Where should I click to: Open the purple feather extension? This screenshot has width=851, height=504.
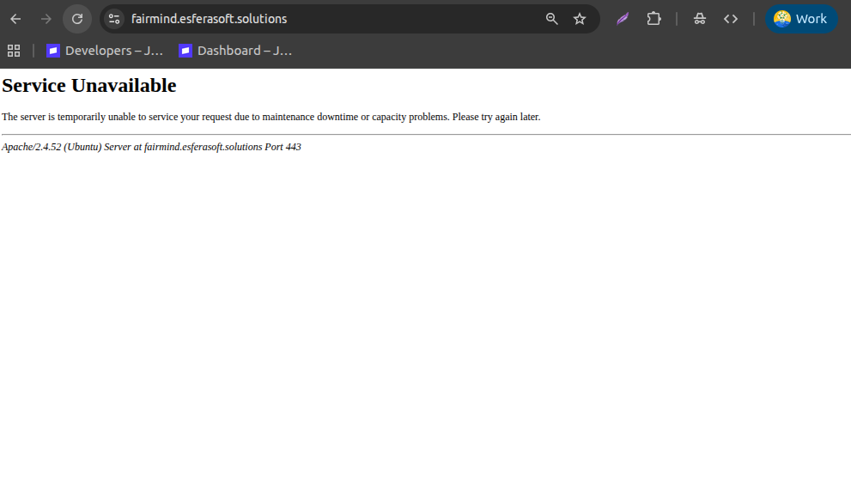[623, 19]
